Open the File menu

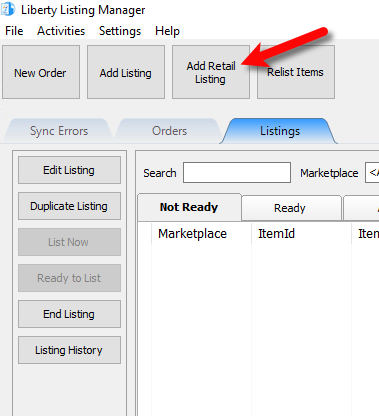click(x=14, y=31)
